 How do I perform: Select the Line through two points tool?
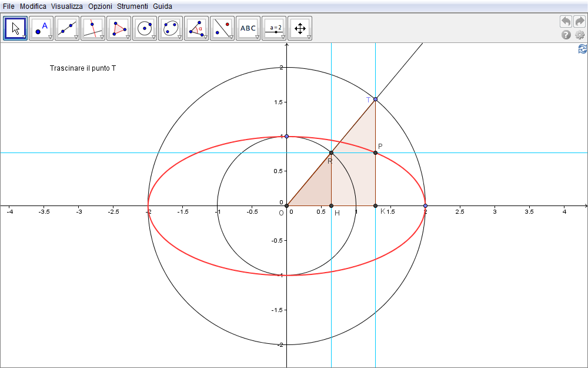click(x=67, y=28)
